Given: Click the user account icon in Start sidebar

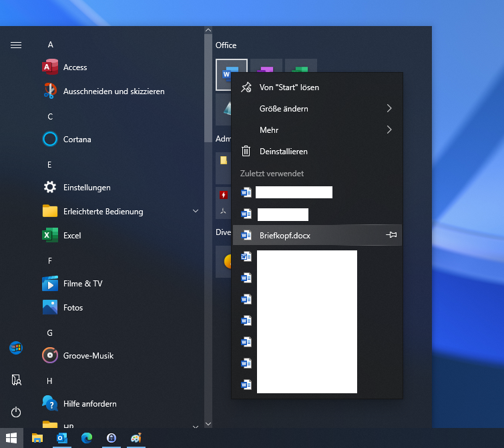Looking at the screenshot, I should pyautogui.click(x=16, y=348).
